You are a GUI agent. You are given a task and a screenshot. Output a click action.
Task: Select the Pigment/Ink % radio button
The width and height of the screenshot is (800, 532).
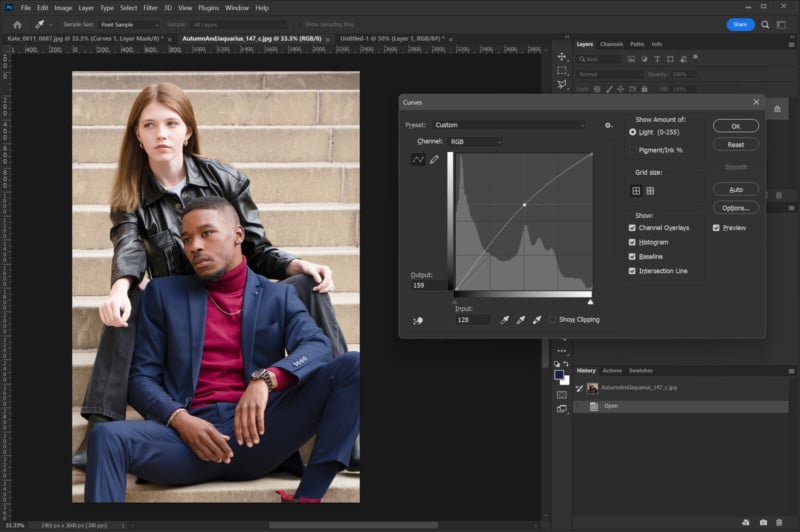(x=633, y=150)
